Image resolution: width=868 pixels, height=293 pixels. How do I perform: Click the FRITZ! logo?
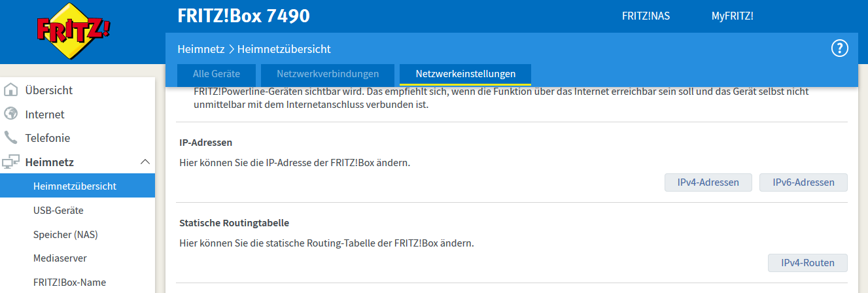click(x=73, y=31)
